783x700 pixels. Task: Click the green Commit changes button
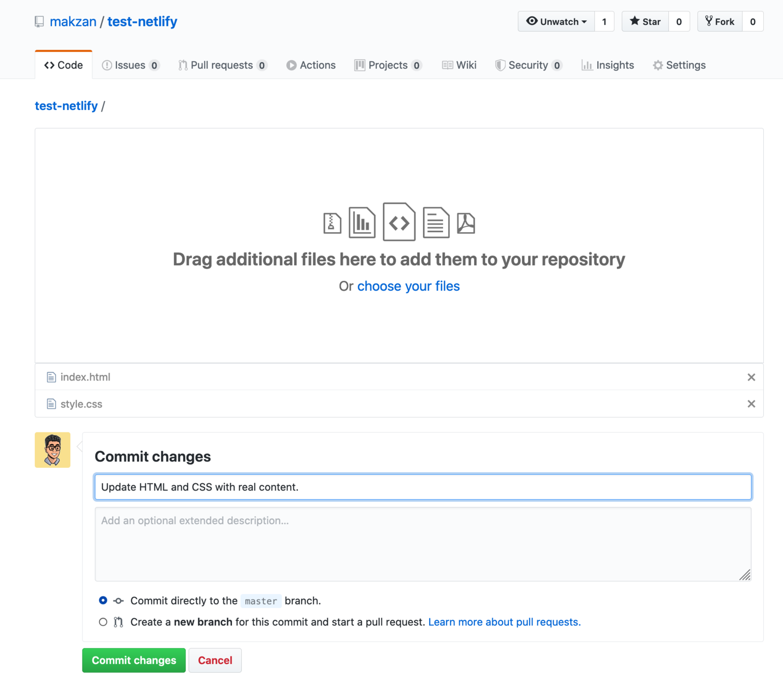coord(134,660)
